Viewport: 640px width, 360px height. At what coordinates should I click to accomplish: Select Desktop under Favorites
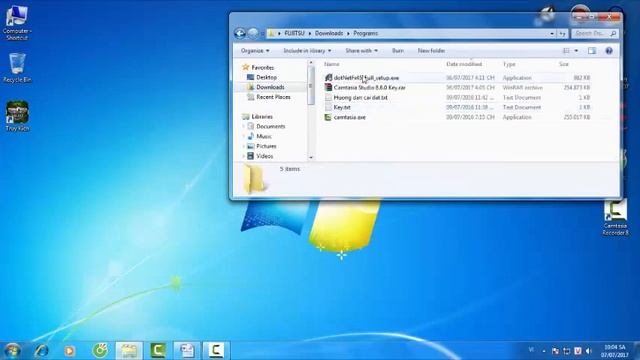(267, 77)
